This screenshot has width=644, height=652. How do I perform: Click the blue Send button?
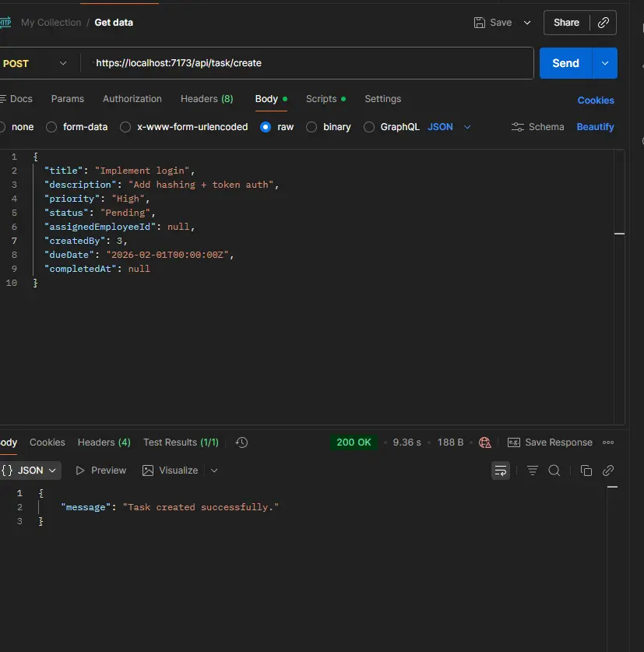[565, 63]
